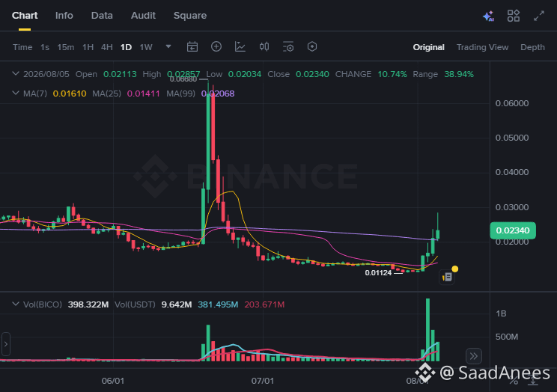
Task: Switch to the Square tab
Action: [x=190, y=16]
